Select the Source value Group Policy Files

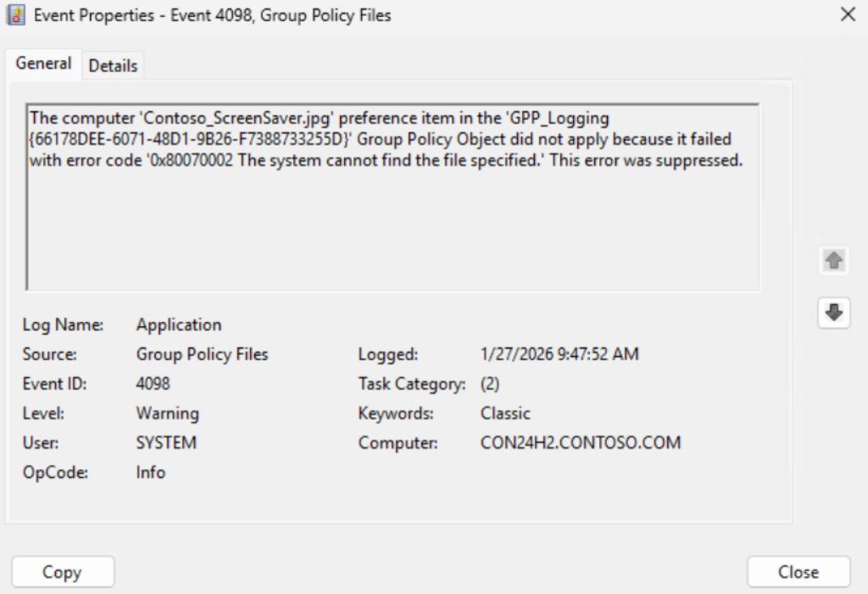coord(202,354)
